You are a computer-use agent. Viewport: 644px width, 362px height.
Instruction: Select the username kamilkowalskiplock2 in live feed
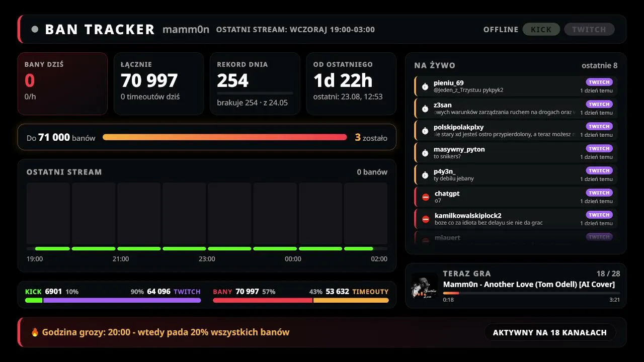(468, 216)
